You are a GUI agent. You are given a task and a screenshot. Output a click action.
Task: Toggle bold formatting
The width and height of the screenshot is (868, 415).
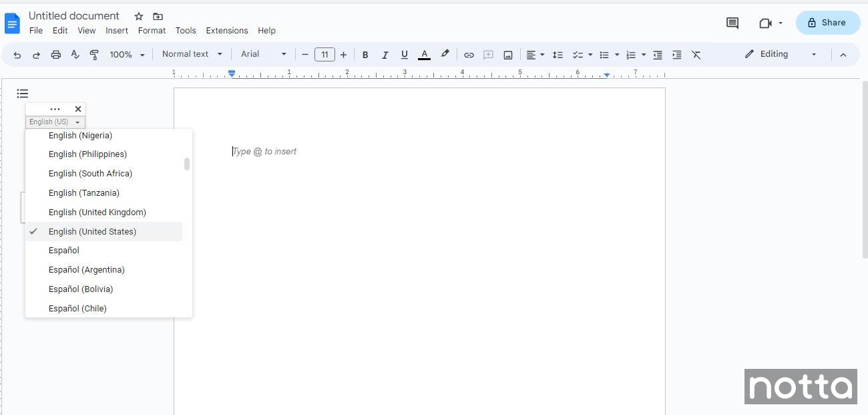point(365,54)
